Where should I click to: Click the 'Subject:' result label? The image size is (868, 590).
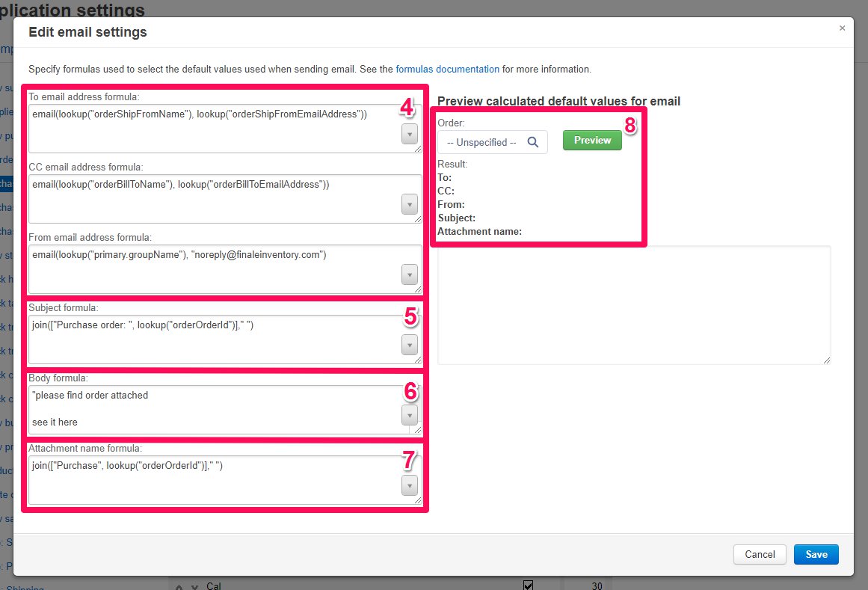click(456, 218)
